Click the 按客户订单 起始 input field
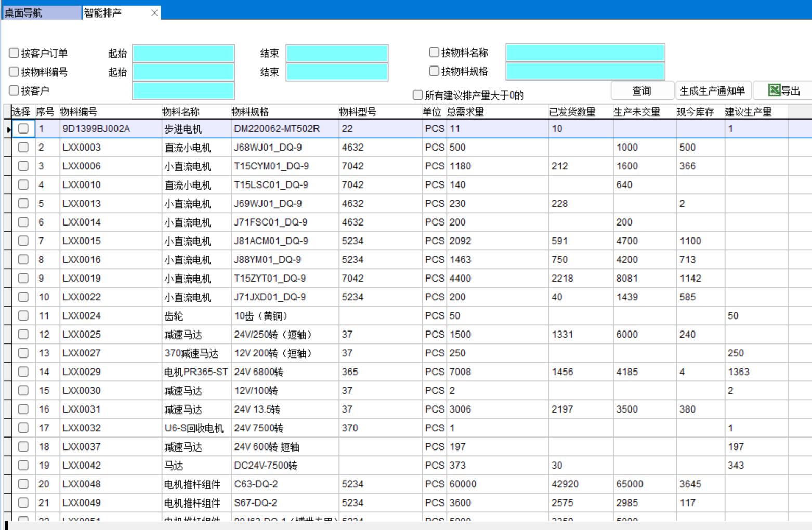The height and width of the screenshot is (530, 812). [184, 53]
